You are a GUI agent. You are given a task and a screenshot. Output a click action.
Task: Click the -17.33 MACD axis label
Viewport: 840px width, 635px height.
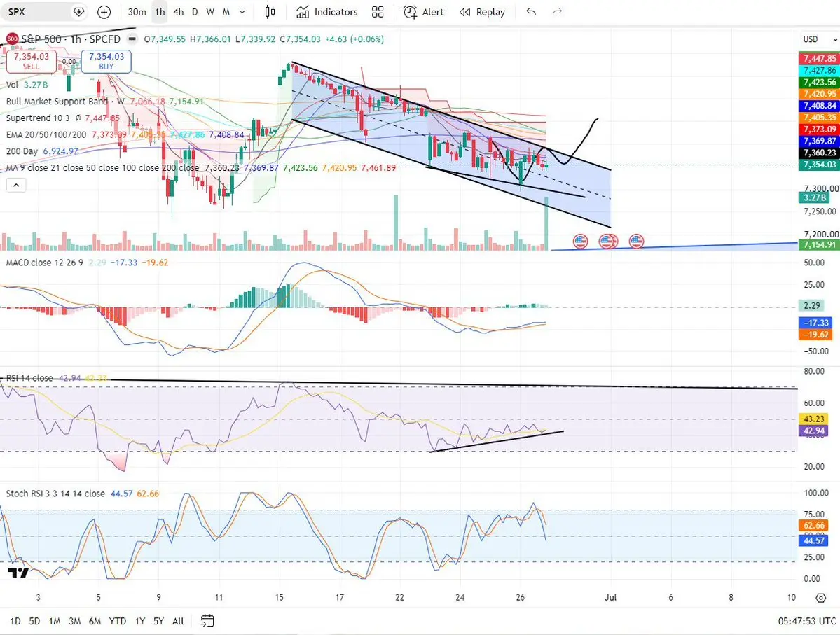[x=815, y=323]
